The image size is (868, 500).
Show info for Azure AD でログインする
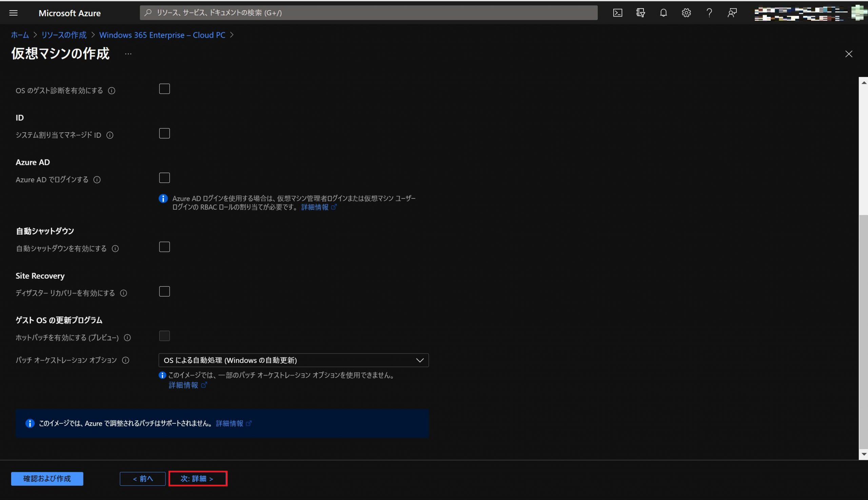[97, 179]
